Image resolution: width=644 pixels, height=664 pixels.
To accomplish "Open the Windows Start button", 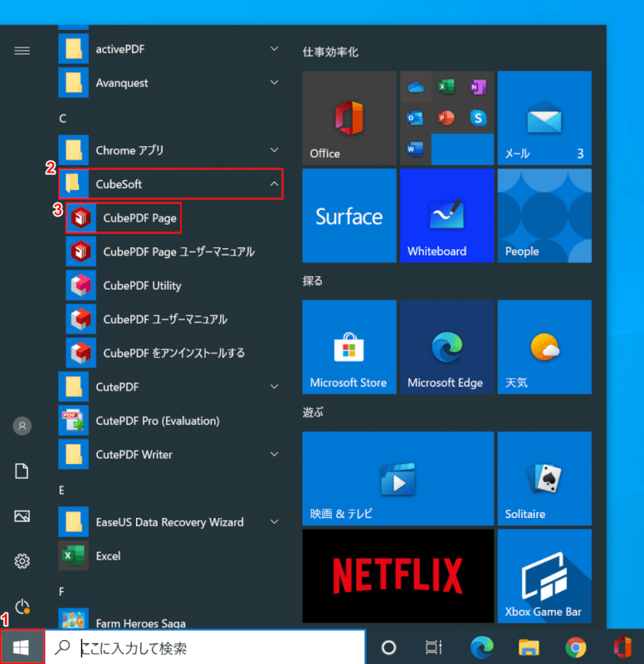I will pyautogui.click(x=22, y=647).
